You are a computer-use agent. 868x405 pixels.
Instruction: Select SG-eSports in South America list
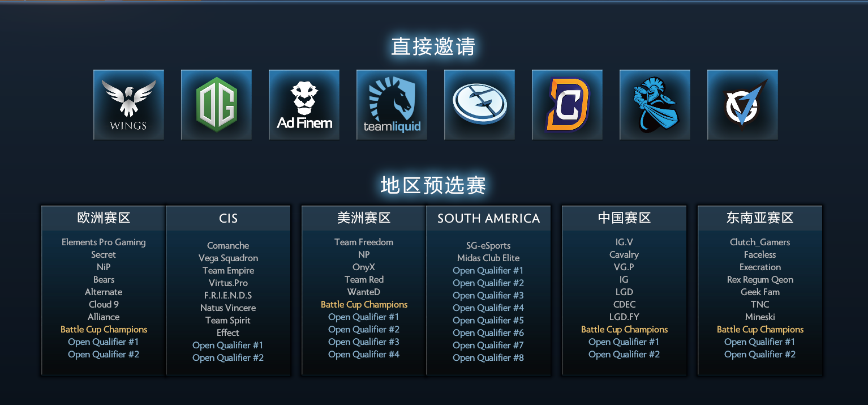(488, 245)
